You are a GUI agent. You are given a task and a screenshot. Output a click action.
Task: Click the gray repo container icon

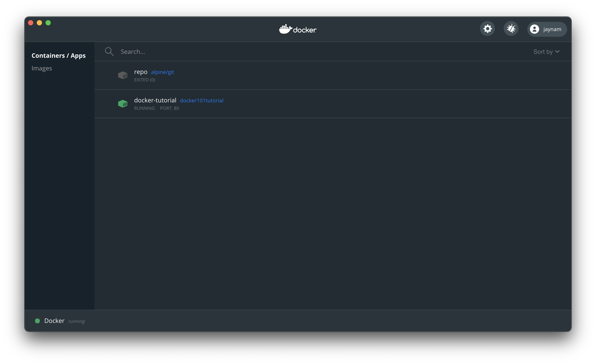tap(123, 75)
